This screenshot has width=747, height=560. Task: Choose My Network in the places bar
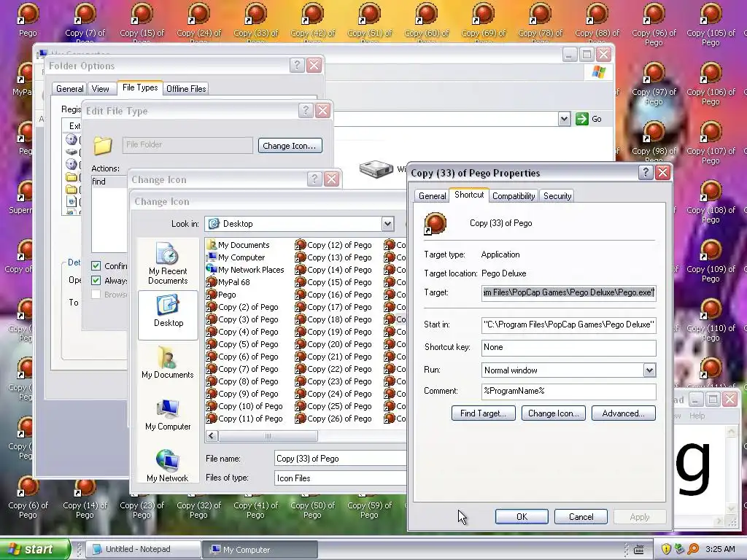(x=168, y=466)
